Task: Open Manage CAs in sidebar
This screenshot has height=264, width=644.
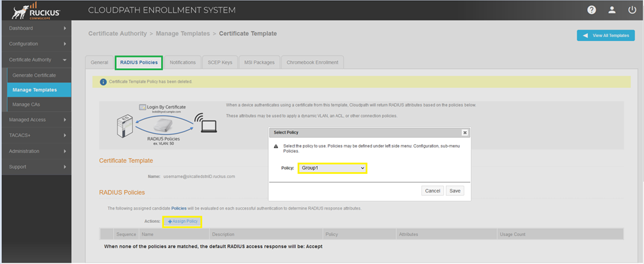Action: tap(39, 105)
